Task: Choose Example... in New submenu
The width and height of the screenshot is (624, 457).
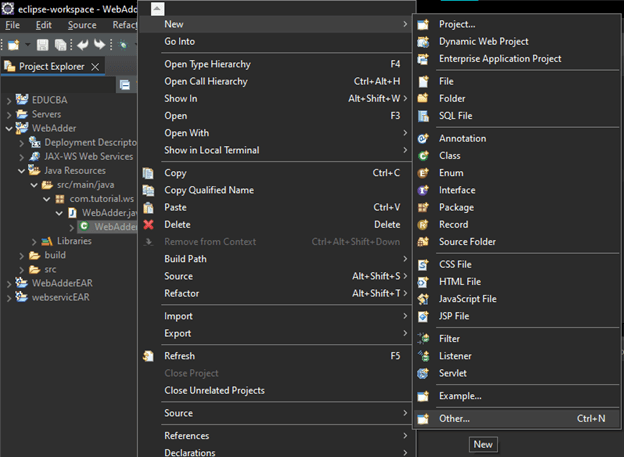Action: pyautogui.click(x=517, y=396)
